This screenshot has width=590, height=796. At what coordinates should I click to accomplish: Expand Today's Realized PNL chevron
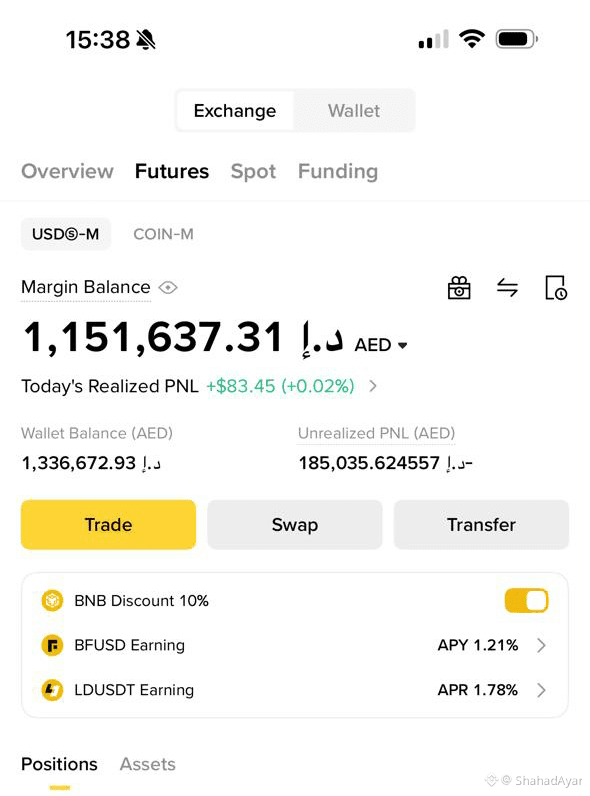373,386
